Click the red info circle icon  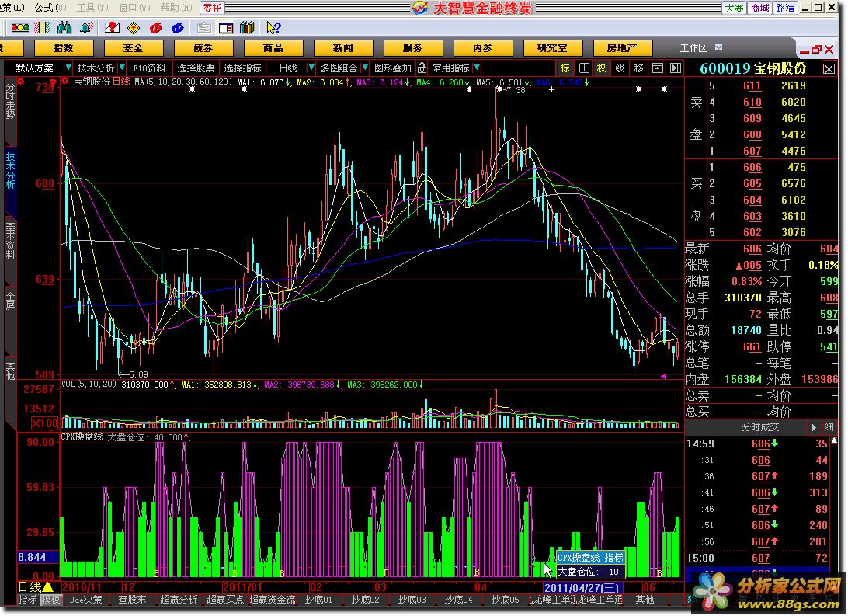click(156, 28)
